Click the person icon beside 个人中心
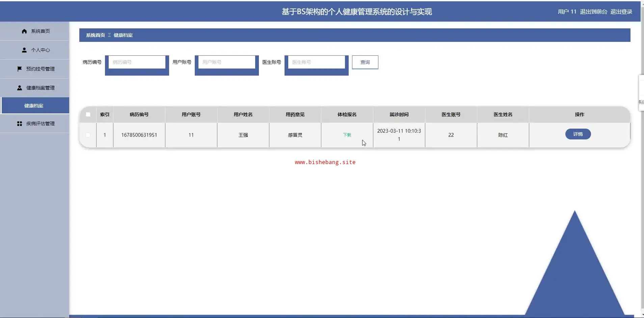This screenshot has height=318, width=644. click(x=24, y=50)
